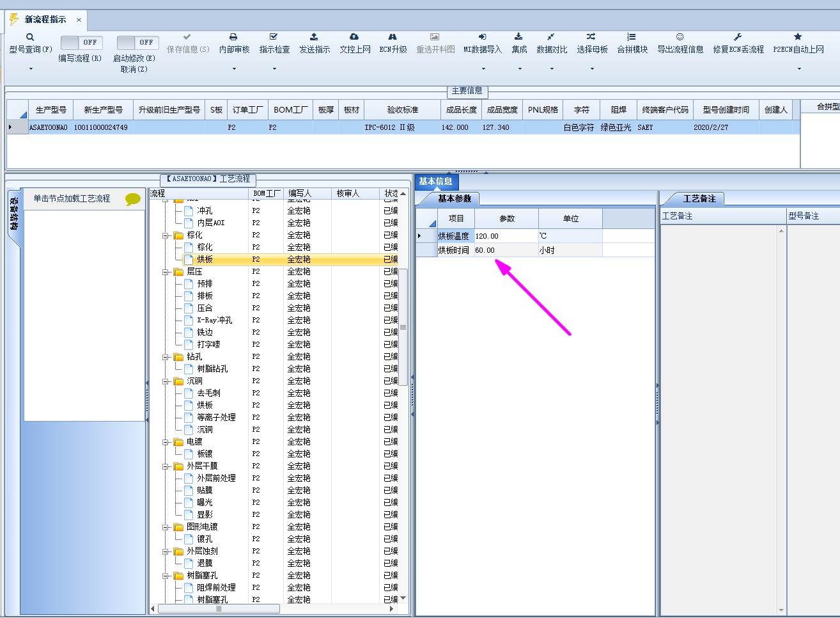Switch to the 新流程指示 tab
This screenshot has height=618, width=840.
(45, 20)
